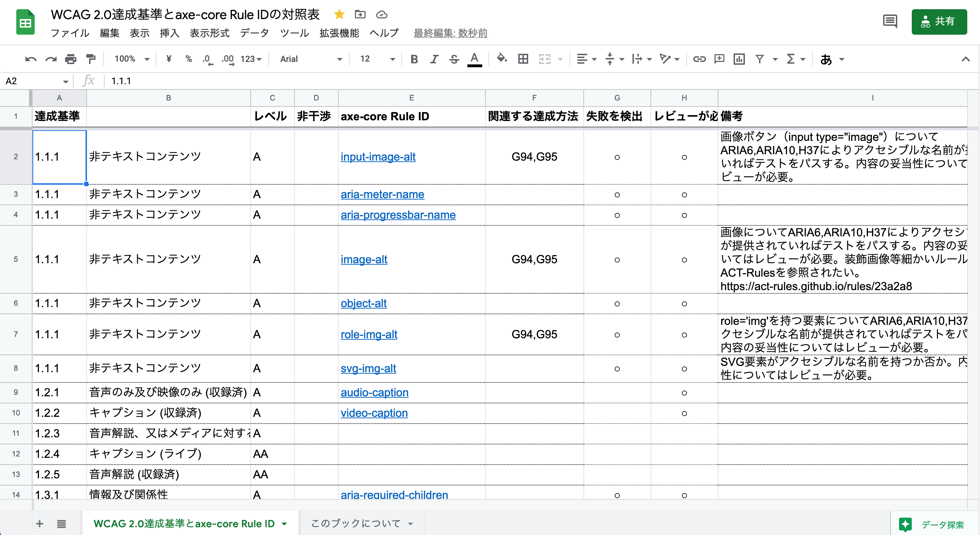This screenshot has height=535, width=980.
Task: Open the ツール menu
Action: pos(294,33)
